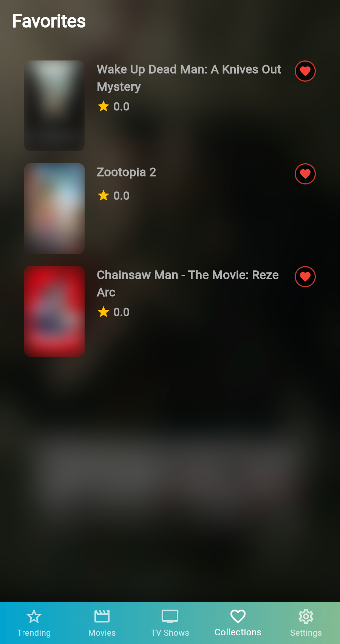Select the Collections heart icon
This screenshot has height=644, width=340.
pos(238,616)
